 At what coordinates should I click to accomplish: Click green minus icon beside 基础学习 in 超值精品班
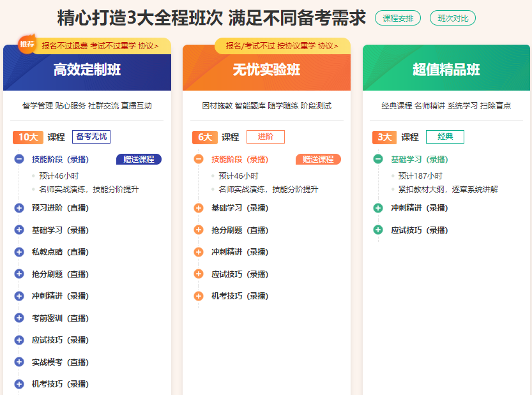coord(378,160)
